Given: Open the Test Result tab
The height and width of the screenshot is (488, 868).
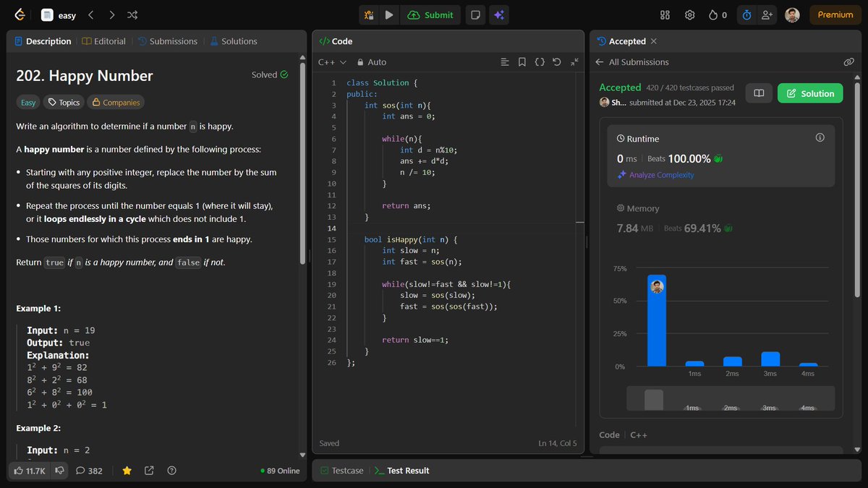Looking at the screenshot, I should pos(401,470).
